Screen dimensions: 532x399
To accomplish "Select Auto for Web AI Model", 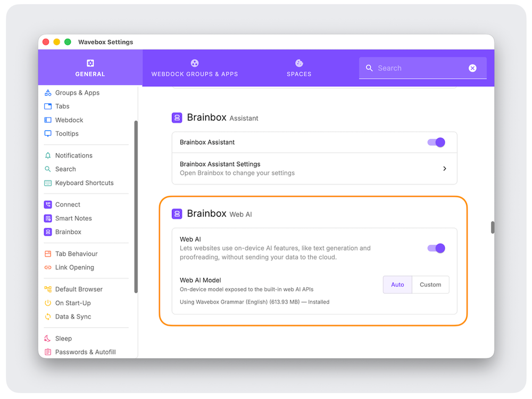I will [x=397, y=284].
